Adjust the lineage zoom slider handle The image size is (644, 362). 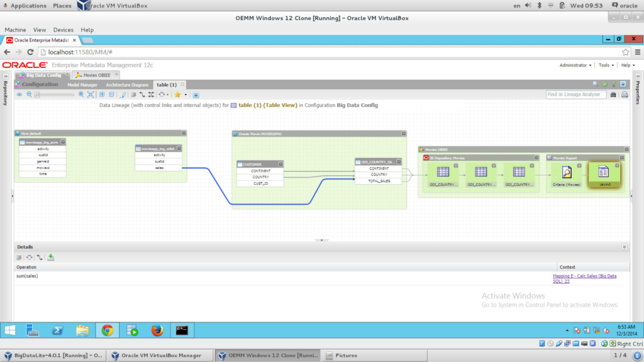tap(37, 95)
